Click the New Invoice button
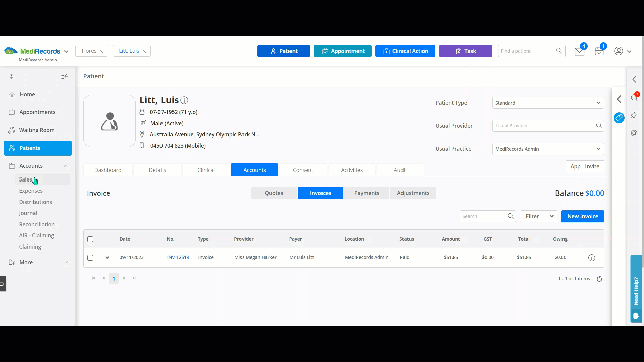This screenshot has width=644, height=362. [583, 216]
